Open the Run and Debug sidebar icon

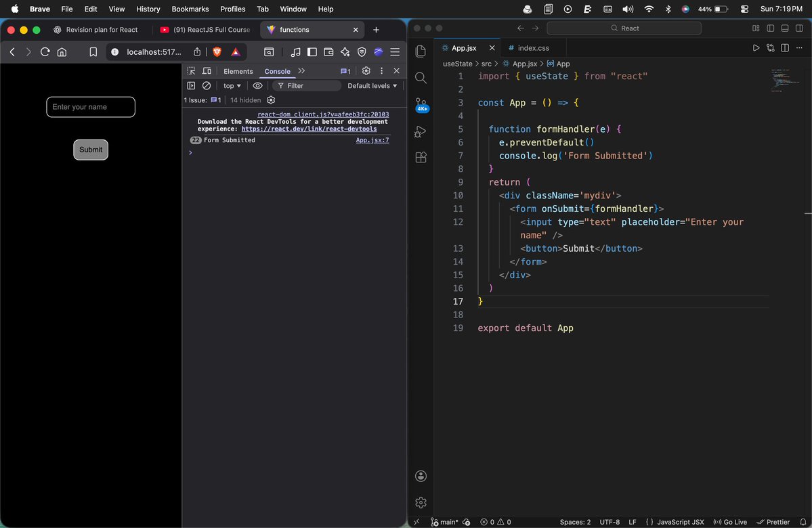421,131
